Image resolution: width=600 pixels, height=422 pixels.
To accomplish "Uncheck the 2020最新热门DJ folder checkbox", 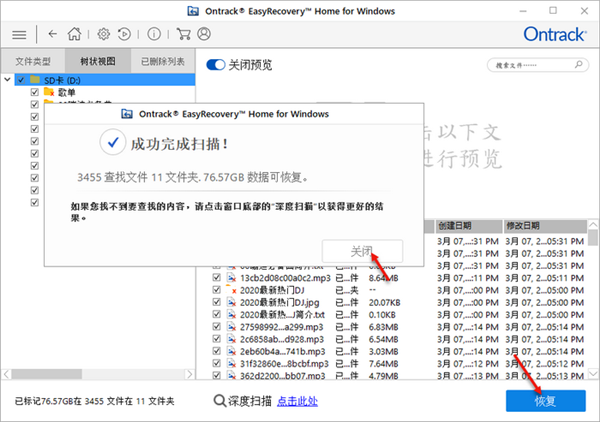I will (x=217, y=290).
